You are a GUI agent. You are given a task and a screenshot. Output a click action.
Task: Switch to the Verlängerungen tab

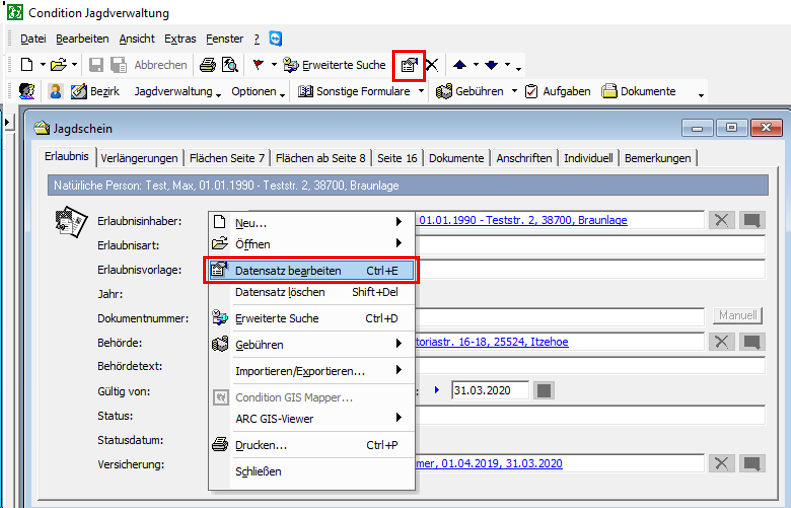140,158
